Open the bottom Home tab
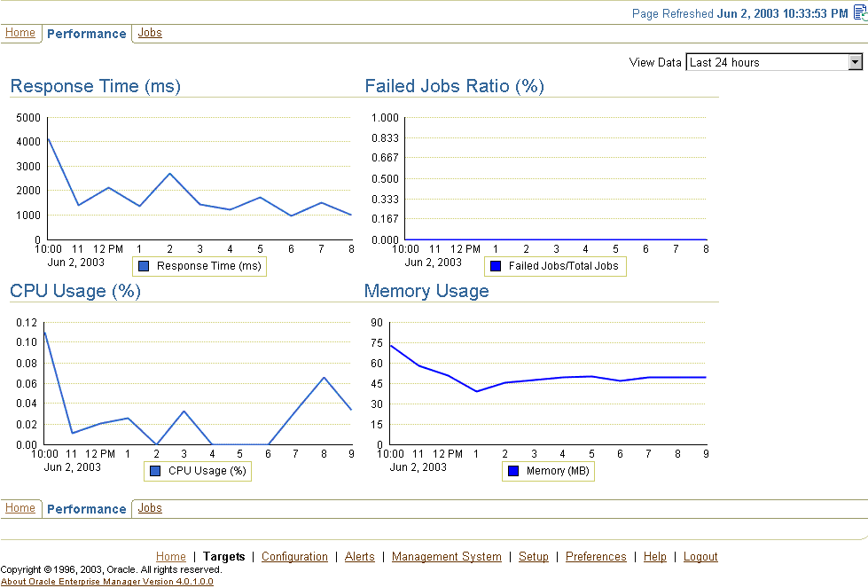The width and height of the screenshot is (868, 588). [20, 507]
